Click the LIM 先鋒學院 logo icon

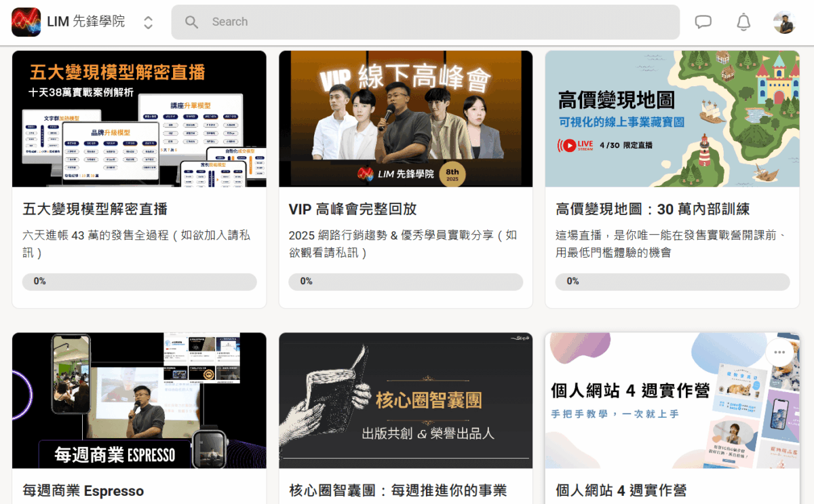coord(26,22)
